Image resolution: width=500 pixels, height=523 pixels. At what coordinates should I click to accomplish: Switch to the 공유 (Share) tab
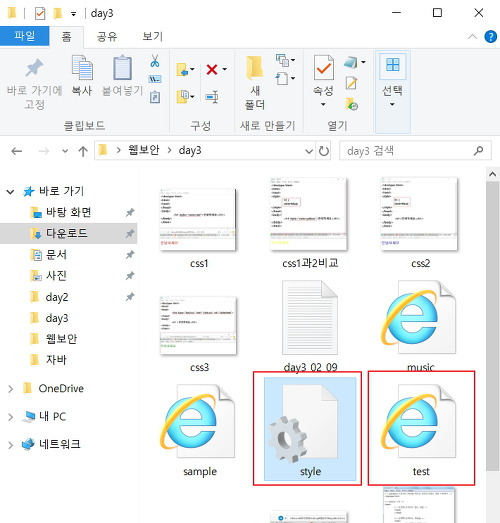[107, 36]
